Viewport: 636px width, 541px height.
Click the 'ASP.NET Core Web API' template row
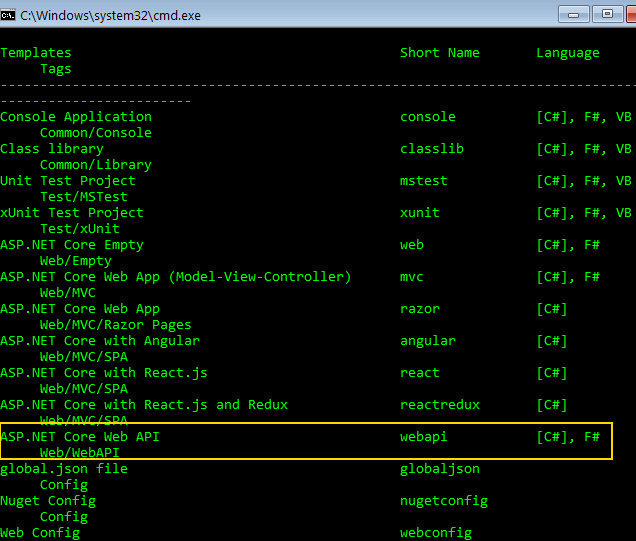(80, 437)
